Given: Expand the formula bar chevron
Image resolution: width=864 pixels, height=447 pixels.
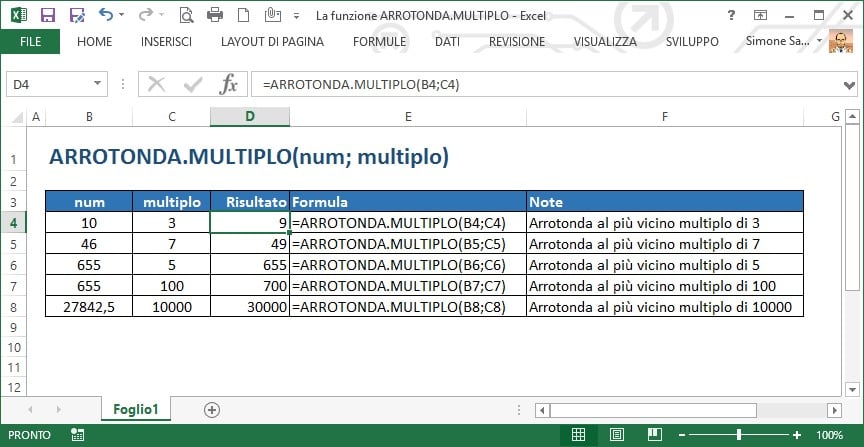Looking at the screenshot, I should (x=849, y=85).
